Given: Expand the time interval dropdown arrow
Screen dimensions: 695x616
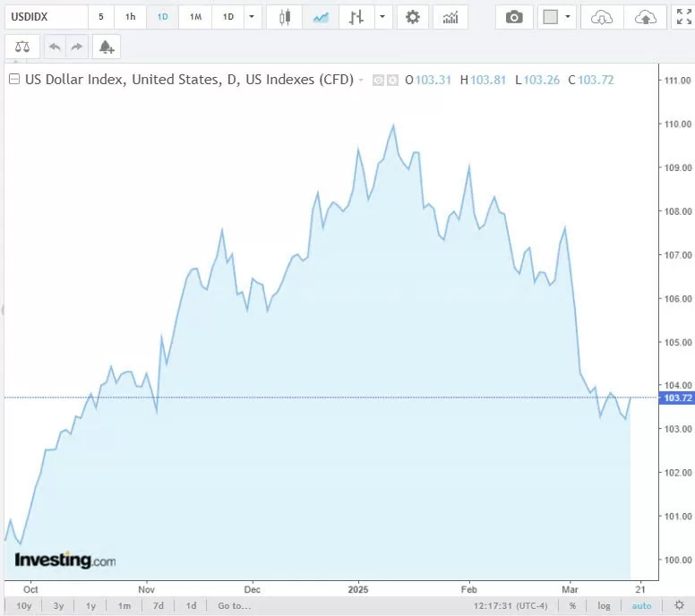Looking at the screenshot, I should (252, 17).
